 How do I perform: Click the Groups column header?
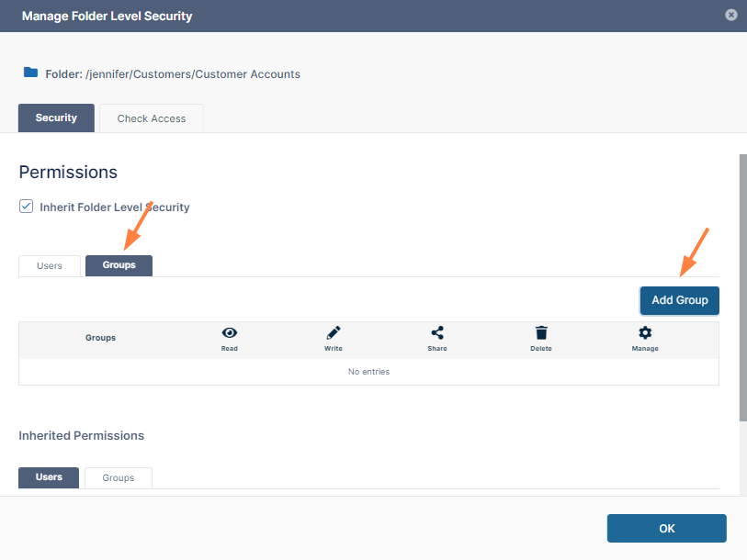[x=101, y=338]
